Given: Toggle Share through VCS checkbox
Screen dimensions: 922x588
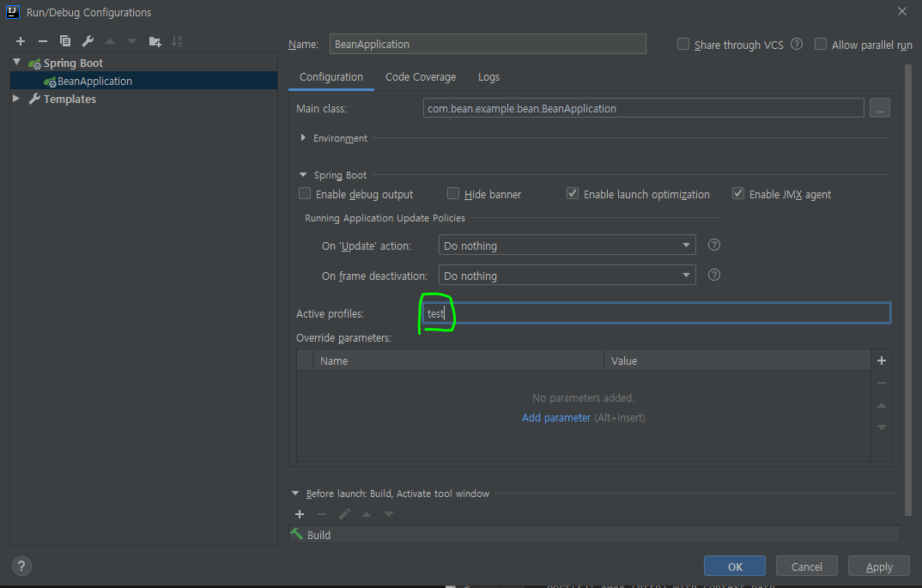Looking at the screenshot, I should tap(683, 44).
